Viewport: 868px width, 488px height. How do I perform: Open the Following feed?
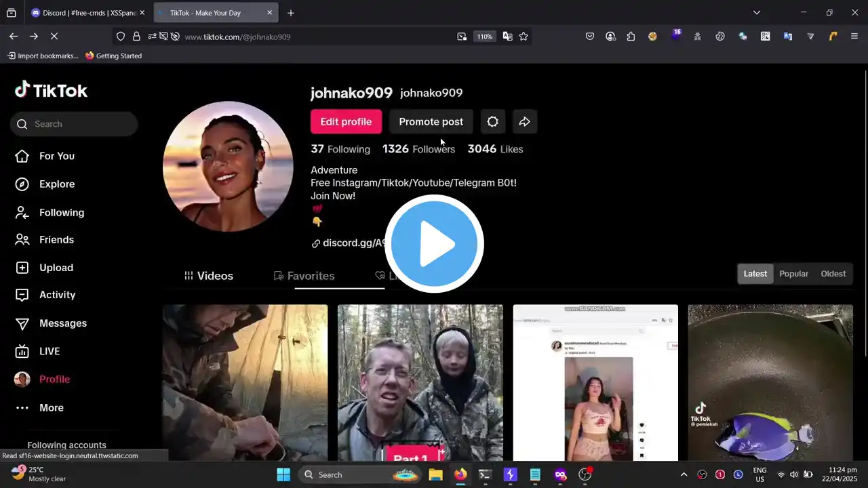pyautogui.click(x=50, y=213)
